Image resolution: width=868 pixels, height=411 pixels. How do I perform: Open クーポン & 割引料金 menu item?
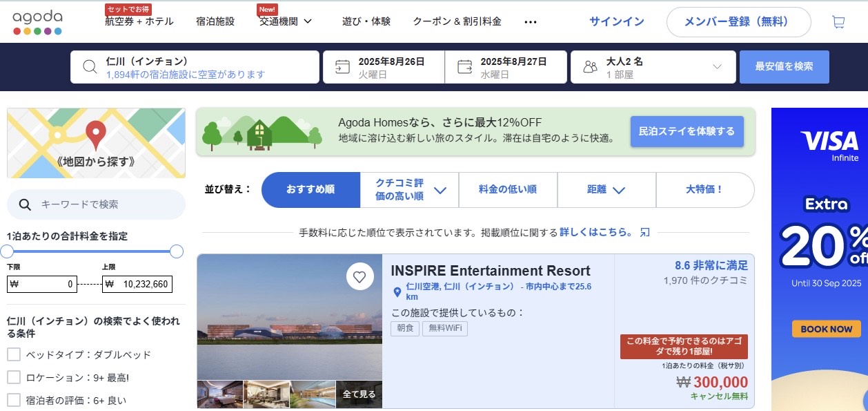457,21
